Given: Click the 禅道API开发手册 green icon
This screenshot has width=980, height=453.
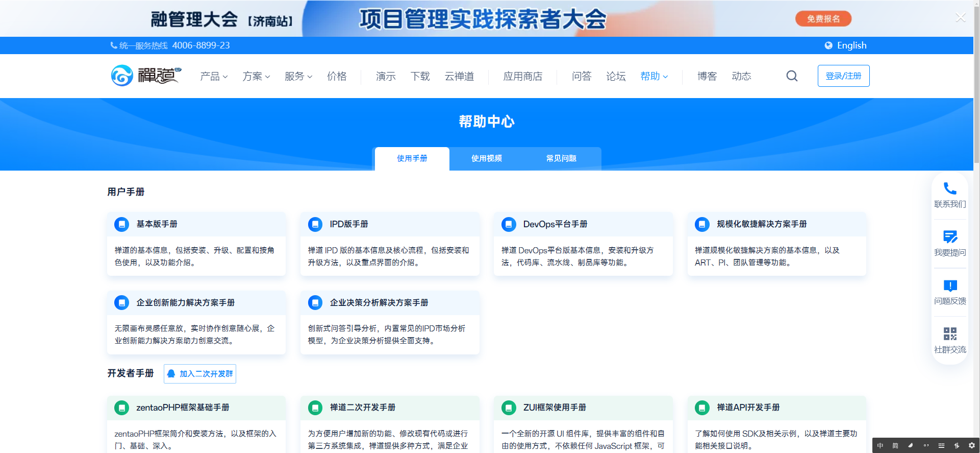Looking at the screenshot, I should pyautogui.click(x=702, y=408).
